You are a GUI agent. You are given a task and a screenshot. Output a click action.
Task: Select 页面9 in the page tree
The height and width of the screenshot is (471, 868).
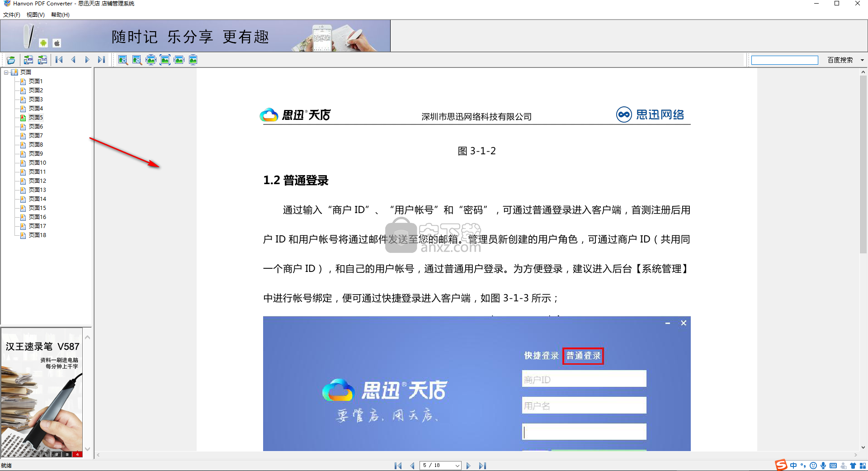pos(36,154)
